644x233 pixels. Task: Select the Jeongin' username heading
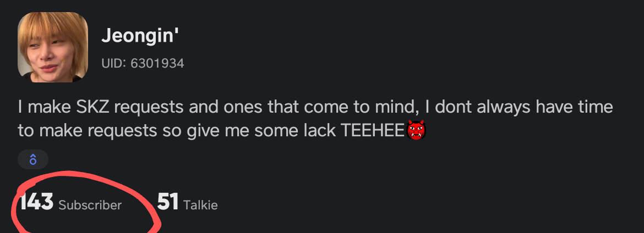click(x=141, y=37)
